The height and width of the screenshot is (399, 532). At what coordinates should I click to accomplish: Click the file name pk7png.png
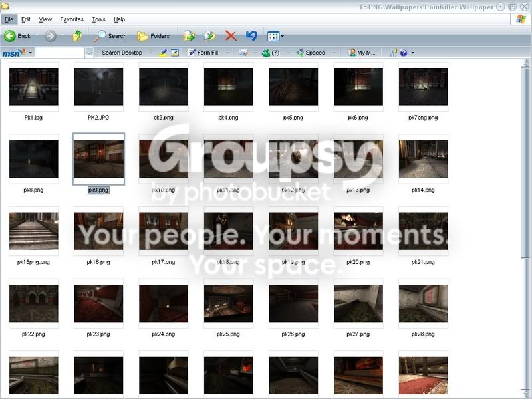[423, 118]
